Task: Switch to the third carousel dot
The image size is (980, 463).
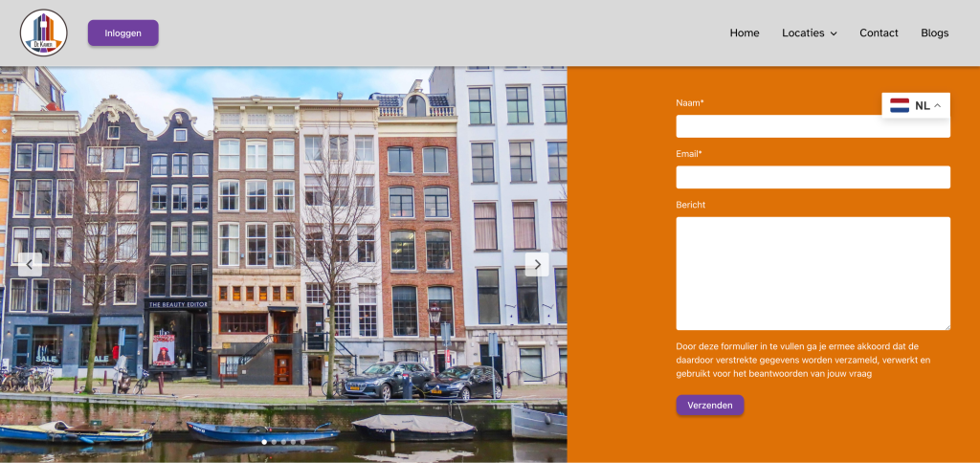Action: coord(284,442)
